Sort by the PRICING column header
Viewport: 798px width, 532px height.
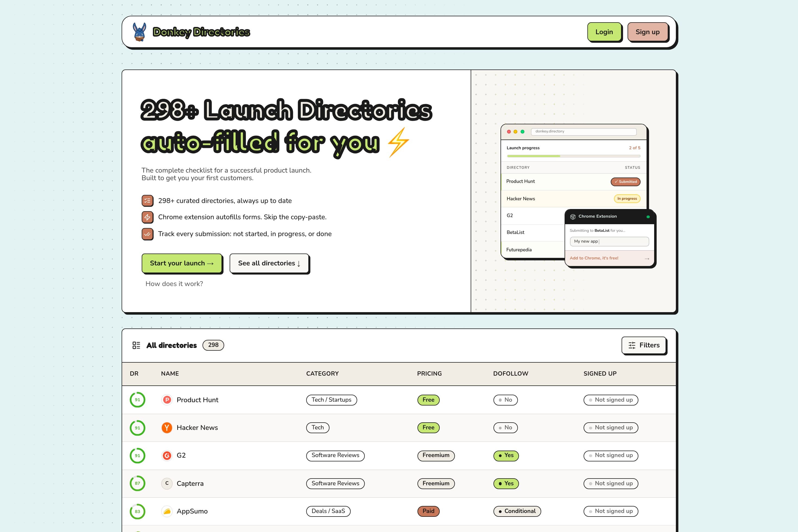pos(429,373)
